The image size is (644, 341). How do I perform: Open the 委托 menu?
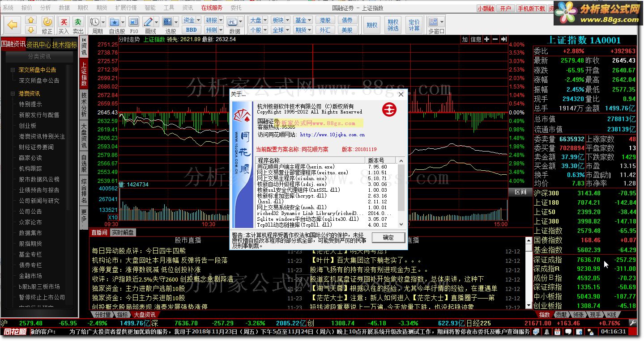point(236,8)
